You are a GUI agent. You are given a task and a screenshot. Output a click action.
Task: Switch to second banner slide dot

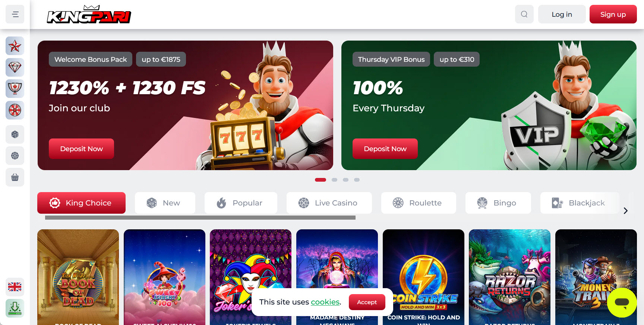(x=334, y=180)
